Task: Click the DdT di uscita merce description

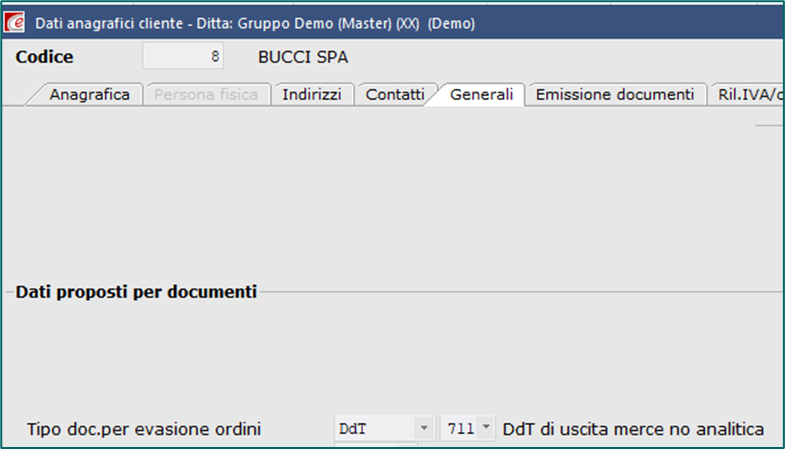Action: pyautogui.click(x=633, y=429)
